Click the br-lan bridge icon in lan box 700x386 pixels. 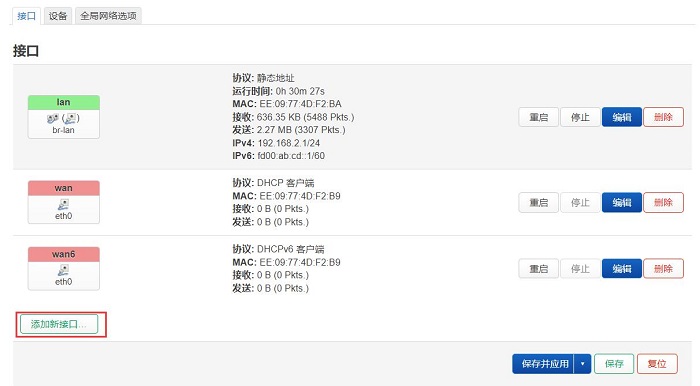pyautogui.click(x=53, y=118)
